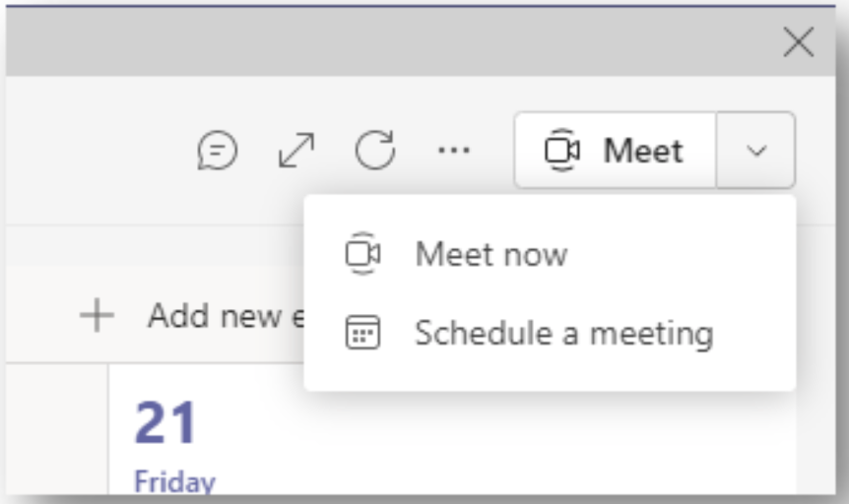Viewport: 849px width, 504px height.
Task: Collapse the Meet dropdown chevron
Action: click(x=756, y=151)
